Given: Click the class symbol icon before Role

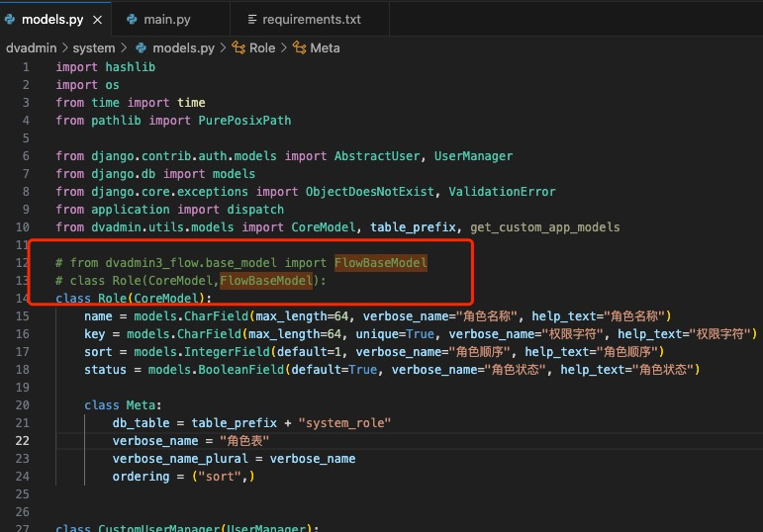Looking at the screenshot, I should [238, 47].
